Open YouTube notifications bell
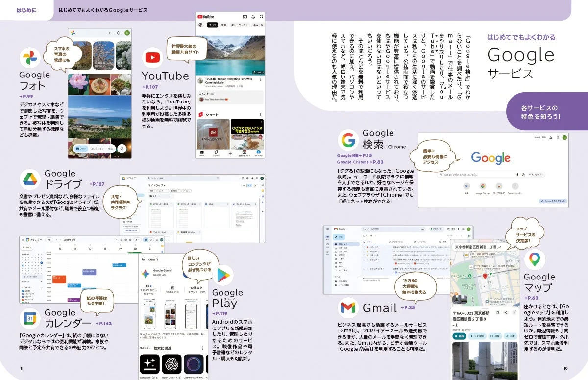The height and width of the screenshot is (380, 588). coord(253,17)
